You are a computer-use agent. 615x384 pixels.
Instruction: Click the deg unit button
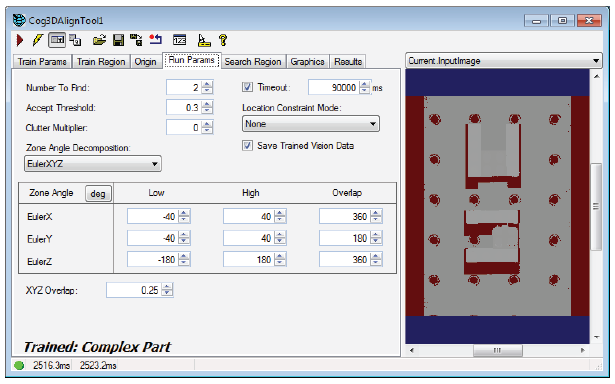pos(98,194)
